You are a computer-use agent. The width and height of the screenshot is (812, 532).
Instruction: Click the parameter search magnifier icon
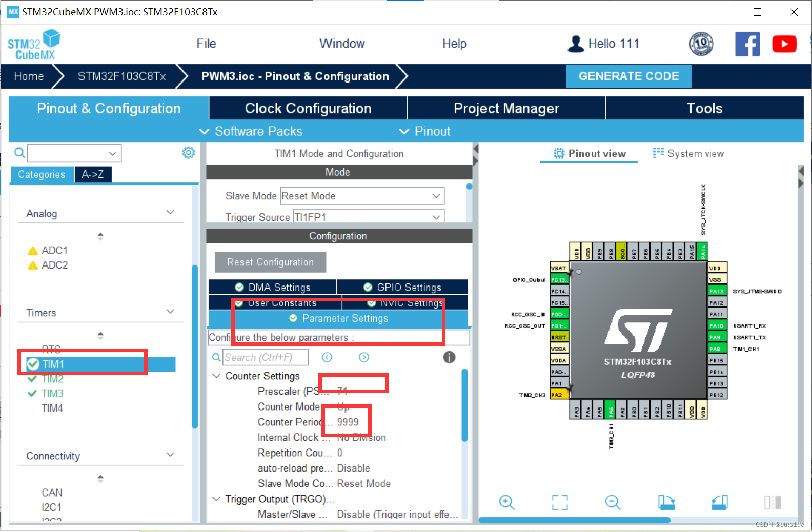(x=216, y=357)
